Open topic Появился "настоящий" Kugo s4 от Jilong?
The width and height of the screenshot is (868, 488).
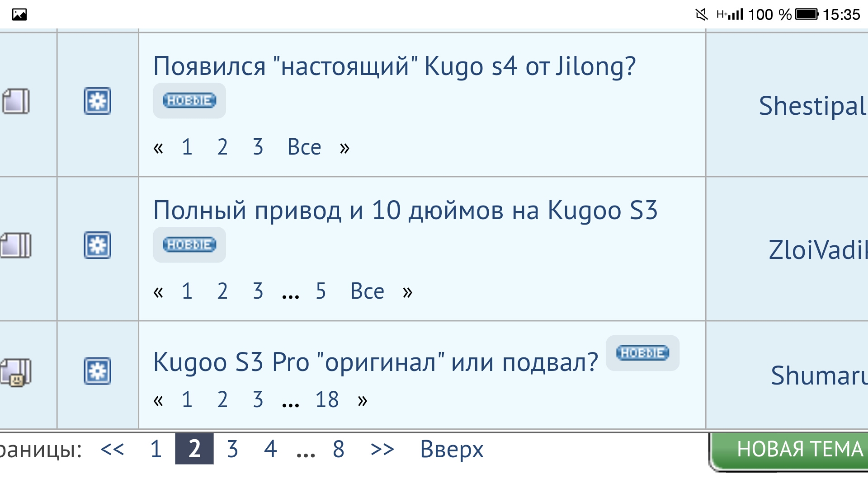pyautogui.click(x=394, y=66)
